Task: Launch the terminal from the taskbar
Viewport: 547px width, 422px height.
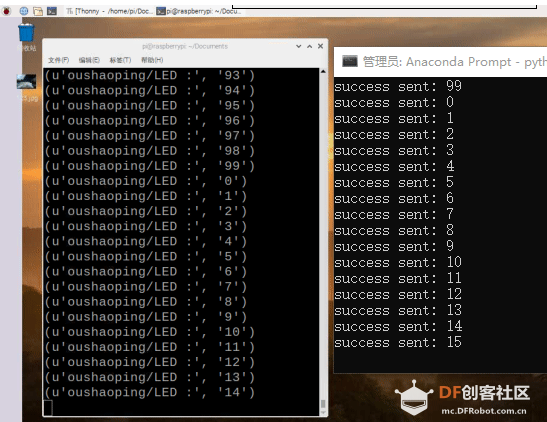Action: (x=52, y=11)
